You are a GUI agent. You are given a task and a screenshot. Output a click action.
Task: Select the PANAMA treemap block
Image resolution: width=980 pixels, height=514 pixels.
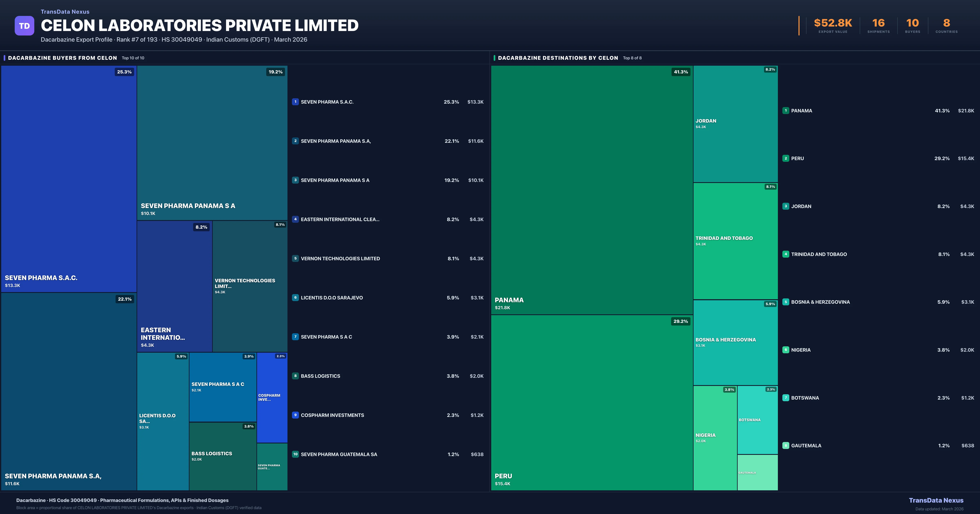click(x=592, y=190)
